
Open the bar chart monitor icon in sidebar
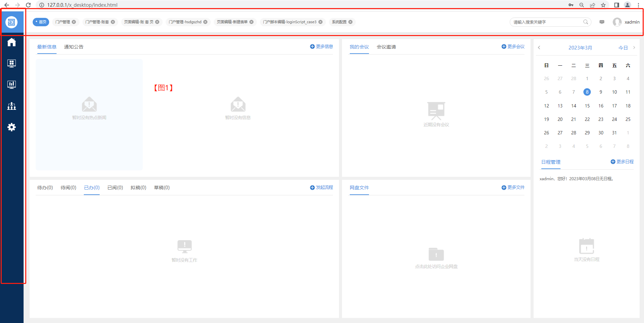point(12,84)
